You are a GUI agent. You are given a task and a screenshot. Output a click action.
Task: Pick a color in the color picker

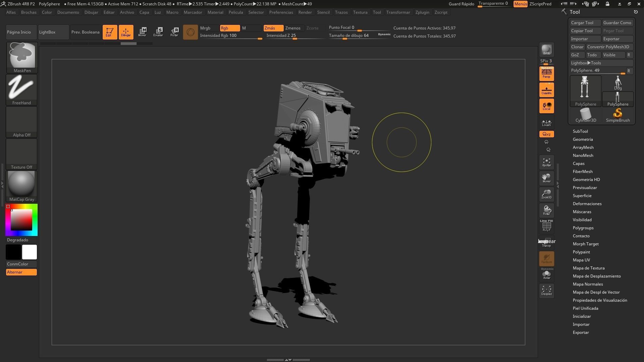[21, 220]
